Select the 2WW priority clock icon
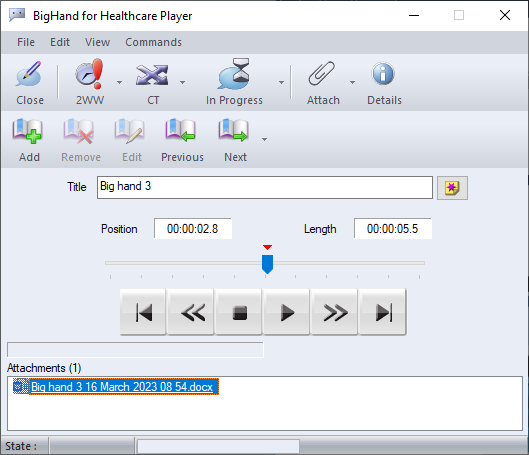The height and width of the screenshot is (455, 529). point(89,74)
